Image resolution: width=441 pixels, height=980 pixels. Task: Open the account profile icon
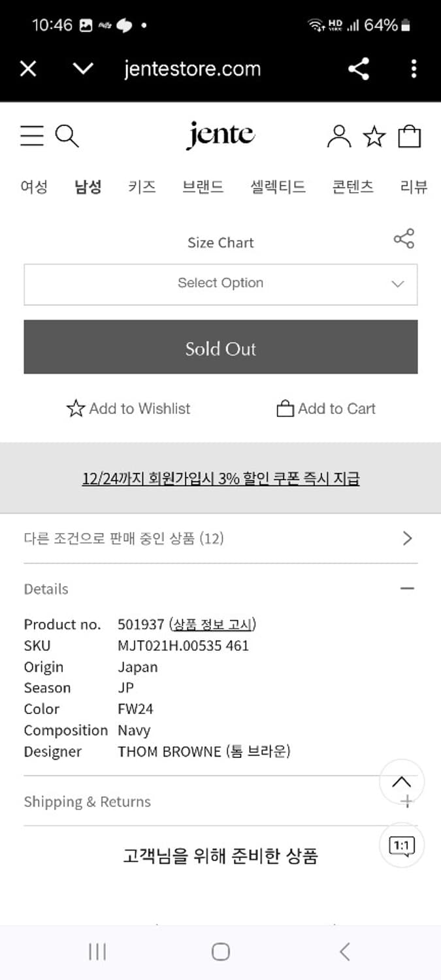[339, 136]
